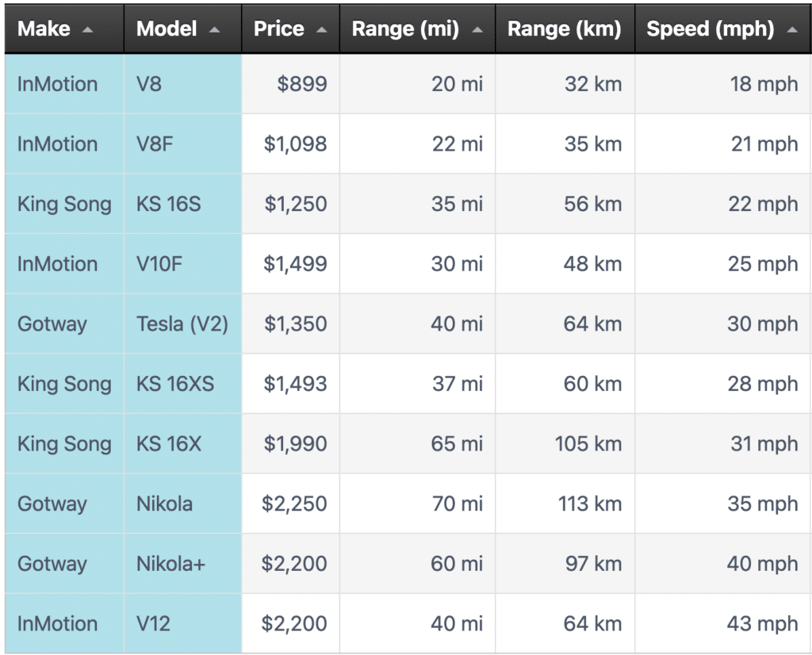812x655 pixels.
Task: Click the Make column header text
Action: click(x=44, y=29)
